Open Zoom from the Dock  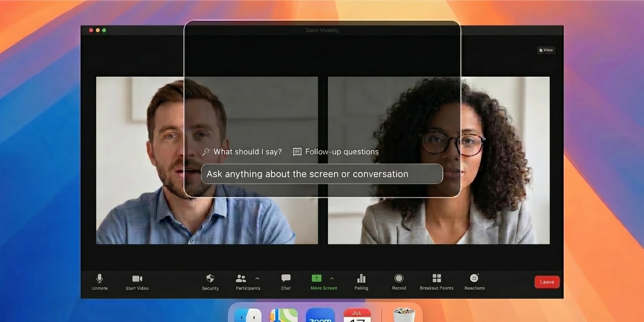click(320, 315)
